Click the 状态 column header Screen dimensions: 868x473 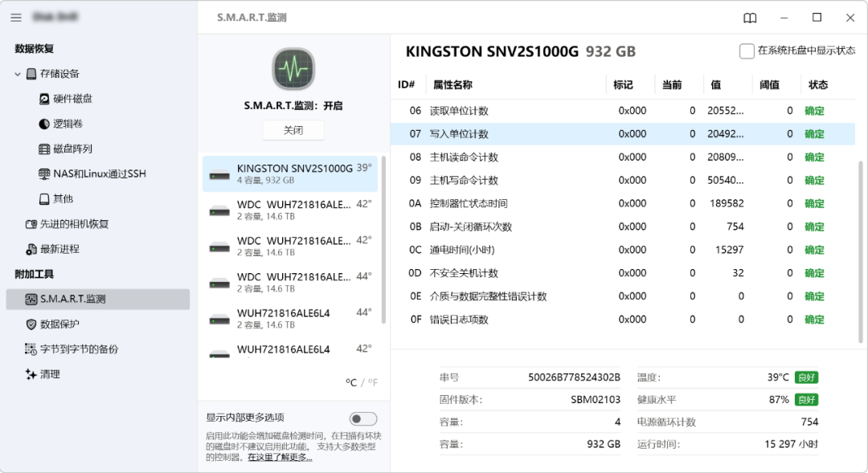tap(818, 84)
